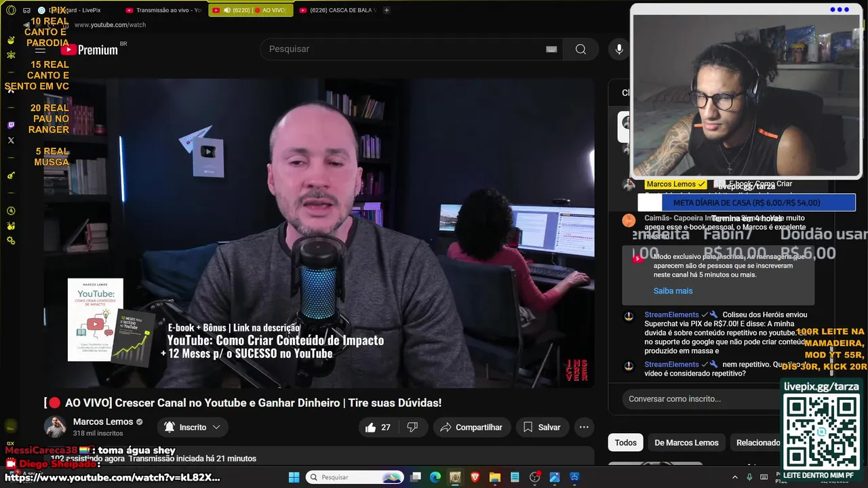Image resolution: width=868 pixels, height=488 pixels.
Task: Click the youtube.com/watch address bar
Action: pyautogui.click(x=110, y=25)
